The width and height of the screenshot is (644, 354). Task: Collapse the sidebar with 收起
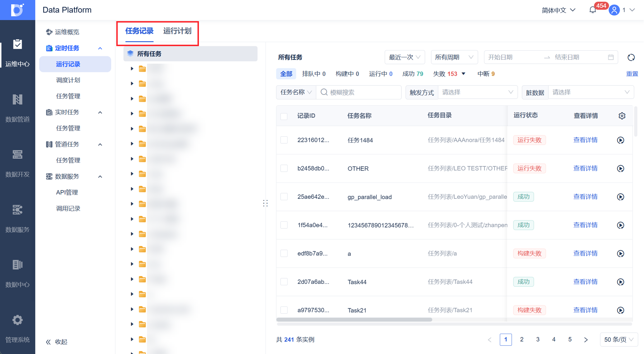[57, 342]
